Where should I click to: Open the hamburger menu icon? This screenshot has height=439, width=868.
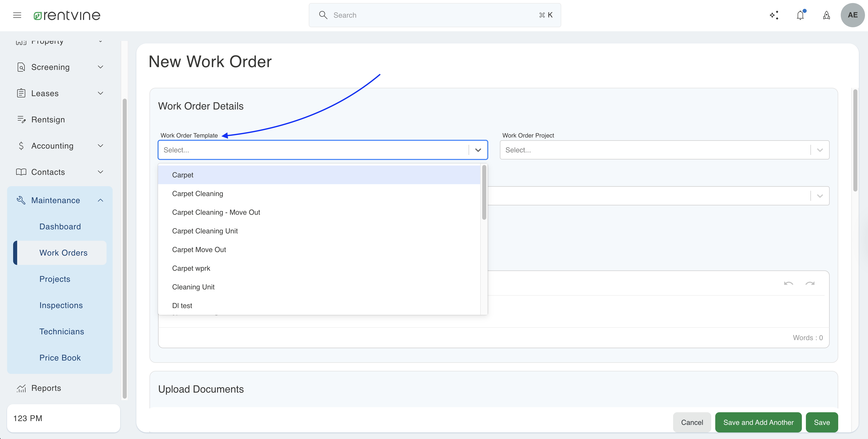17,15
